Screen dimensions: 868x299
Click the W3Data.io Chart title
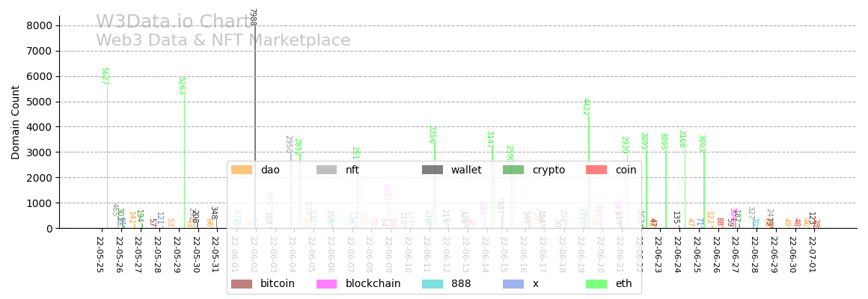click(x=174, y=22)
